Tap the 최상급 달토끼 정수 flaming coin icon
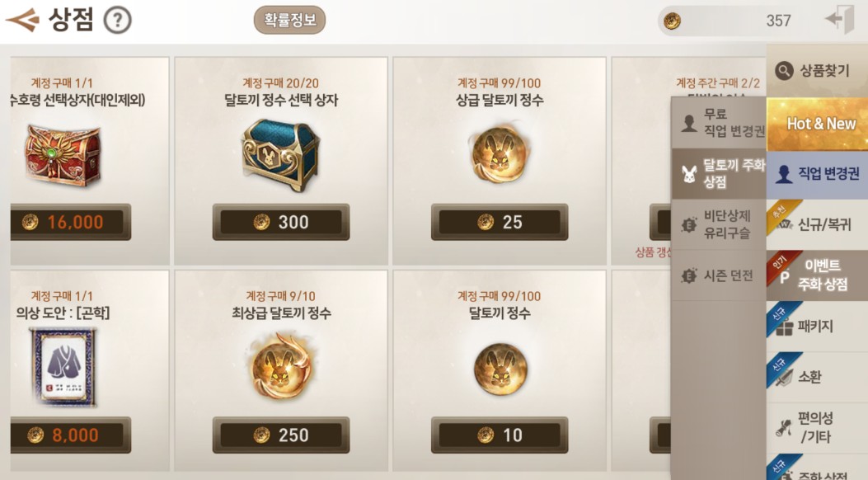The height and width of the screenshot is (480, 868). pyautogui.click(x=280, y=366)
